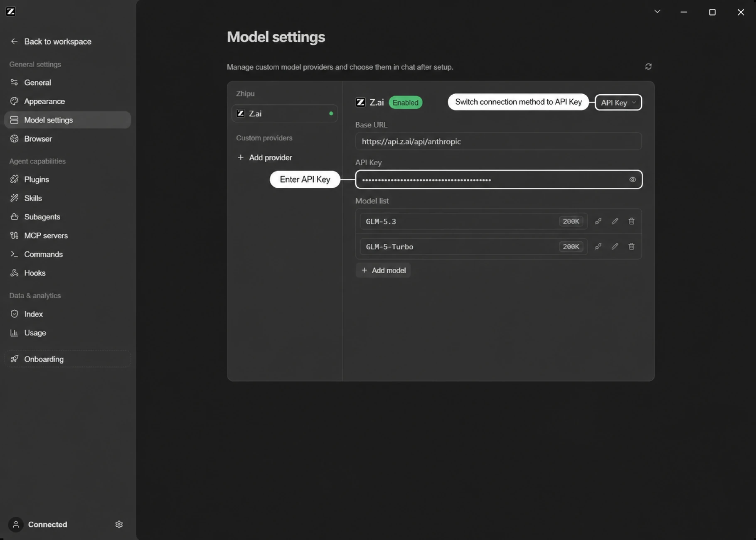
Task: Click the green status dot beside Z.ai
Action: 331,113
